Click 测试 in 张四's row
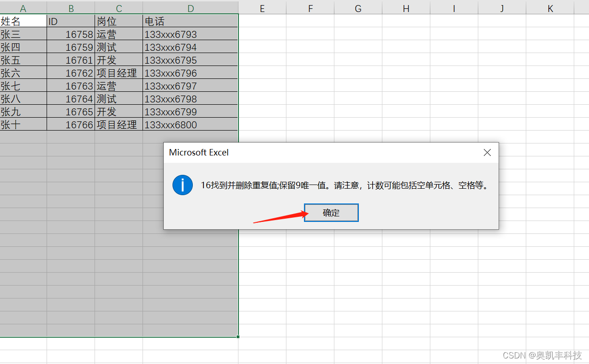589x364 pixels. (x=119, y=47)
